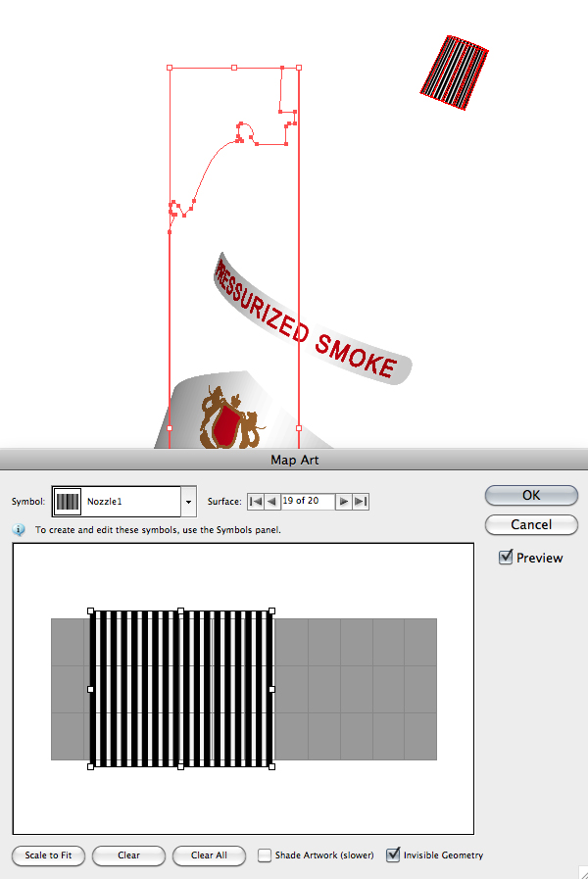The height and width of the screenshot is (879, 588).
Task: Enable Shade Artwork (slower) checkbox
Action: tap(265, 855)
